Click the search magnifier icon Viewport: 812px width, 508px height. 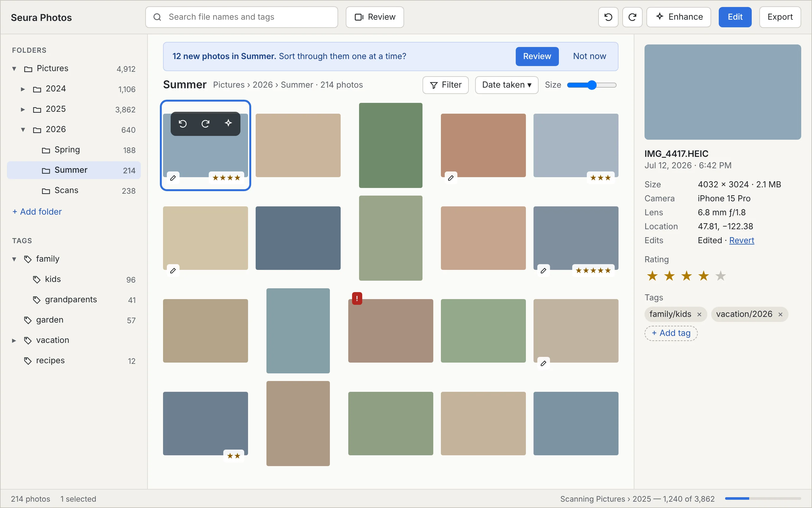coord(157,17)
